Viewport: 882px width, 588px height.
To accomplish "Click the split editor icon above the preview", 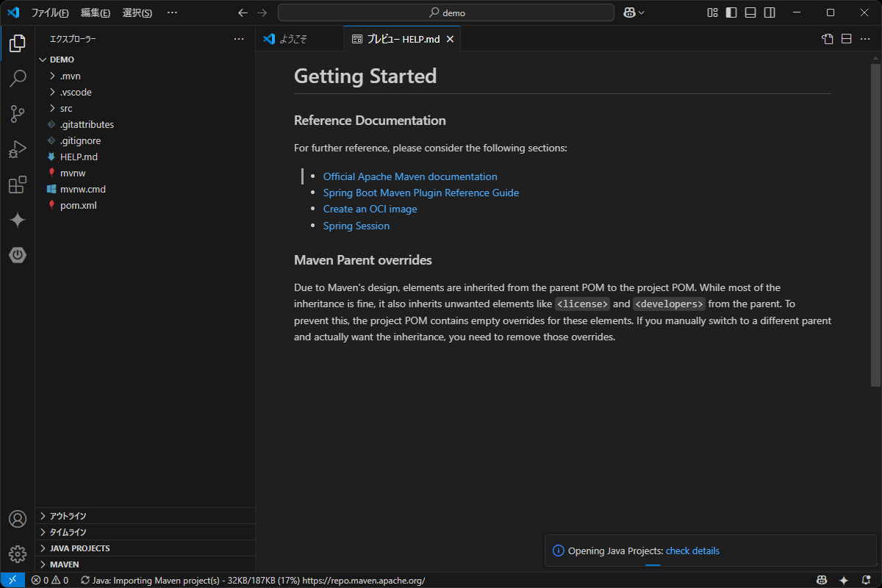I will tap(846, 39).
